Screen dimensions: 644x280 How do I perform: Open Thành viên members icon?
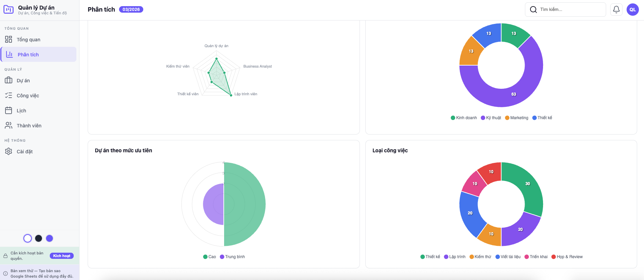click(9, 126)
